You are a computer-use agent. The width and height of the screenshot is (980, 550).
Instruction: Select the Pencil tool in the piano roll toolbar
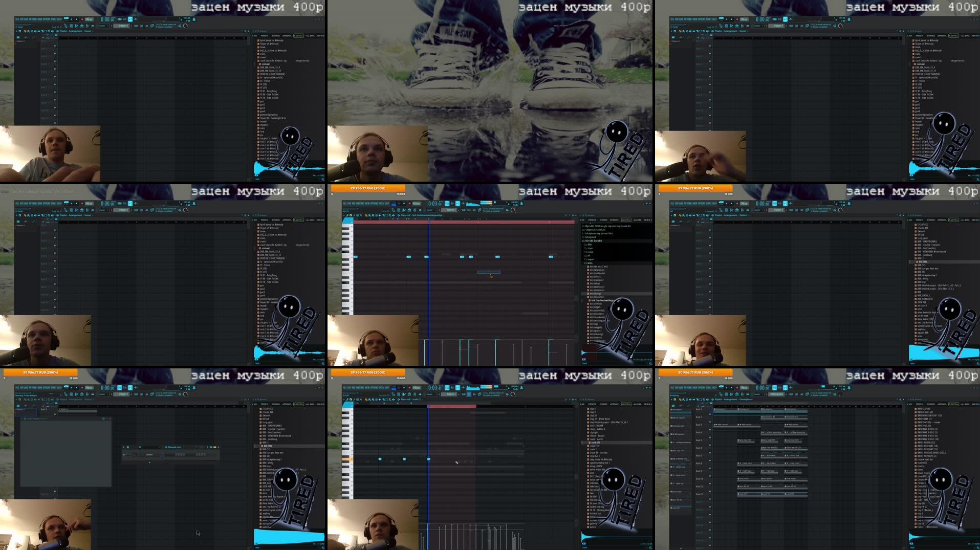[366, 215]
